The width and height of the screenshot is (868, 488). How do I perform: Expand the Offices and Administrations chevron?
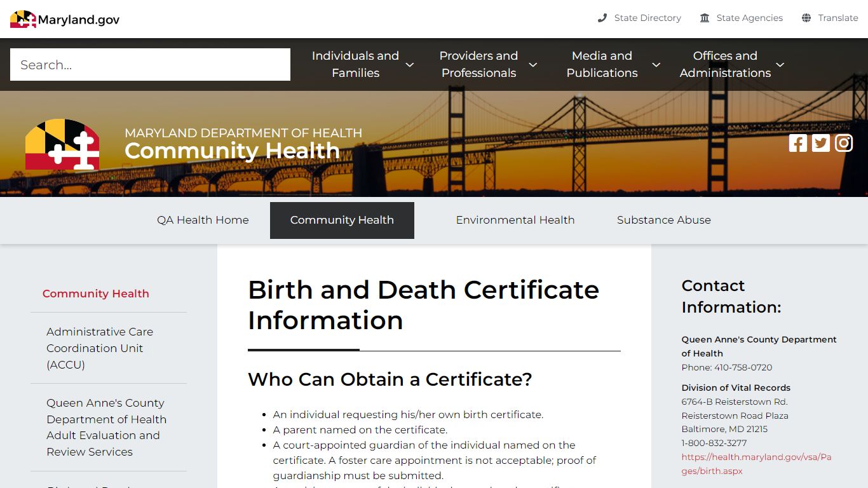[x=780, y=65]
